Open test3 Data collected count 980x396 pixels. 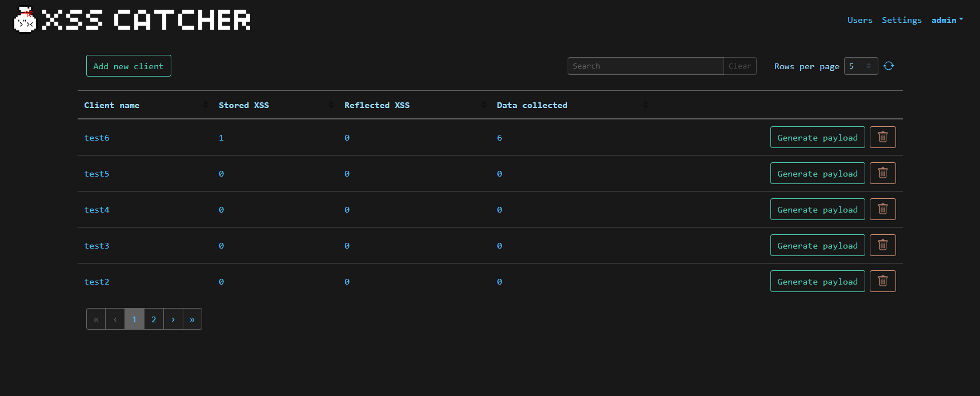499,246
